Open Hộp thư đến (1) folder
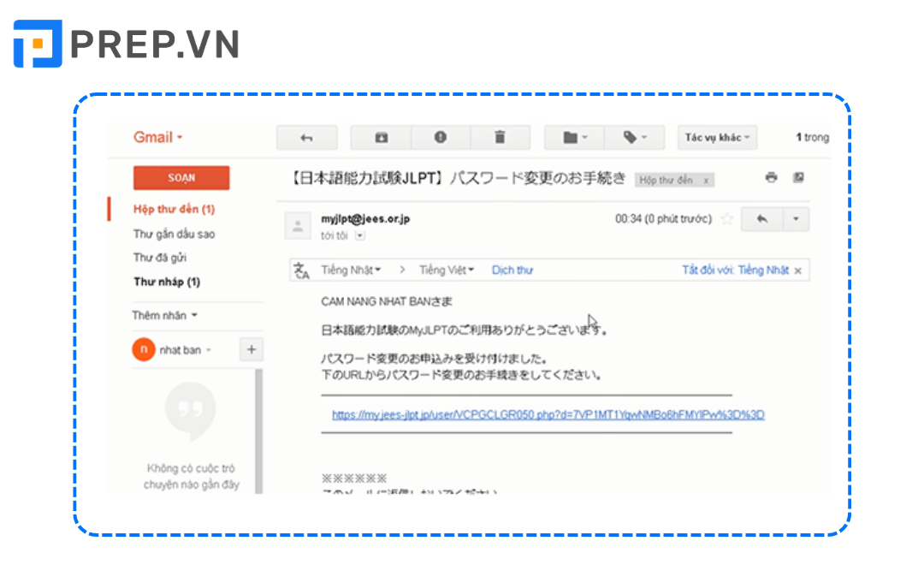The height and width of the screenshot is (565, 924). click(x=174, y=209)
